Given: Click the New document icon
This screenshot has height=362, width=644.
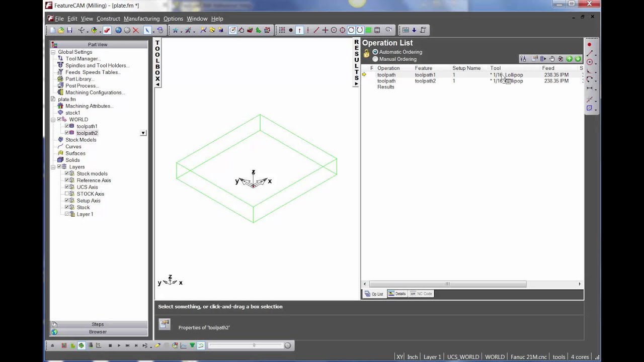Looking at the screenshot, I should coord(52,30).
